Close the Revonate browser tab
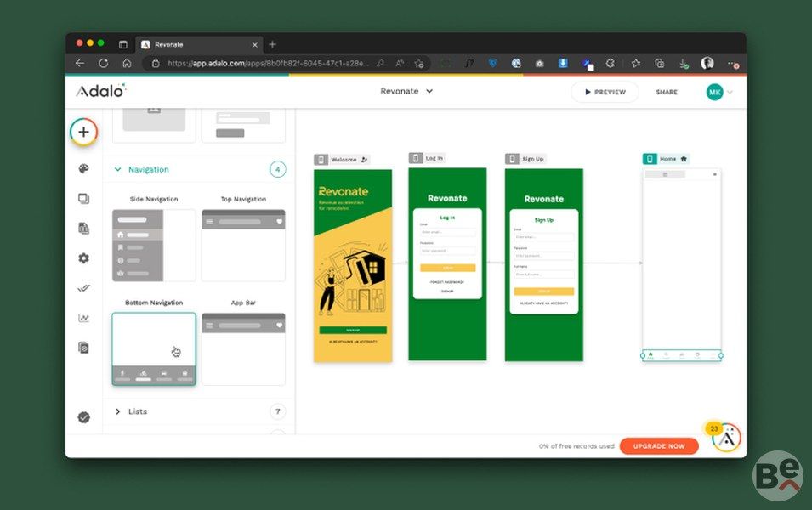 pyautogui.click(x=255, y=45)
